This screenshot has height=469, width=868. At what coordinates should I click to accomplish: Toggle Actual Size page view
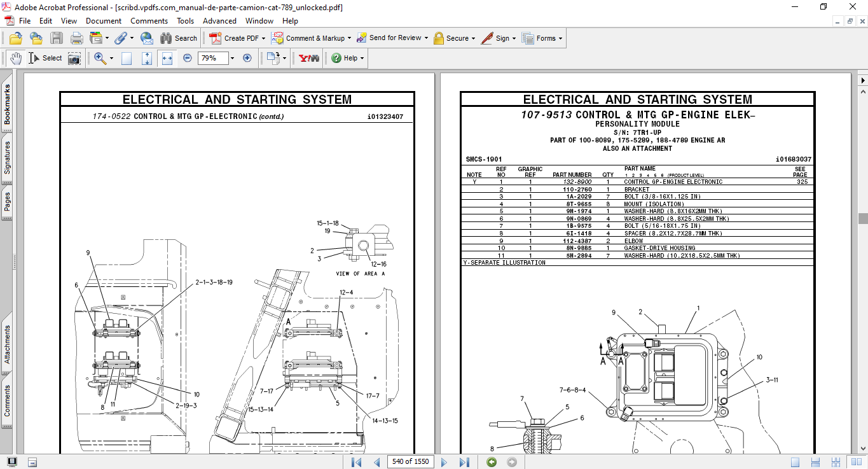[127, 58]
